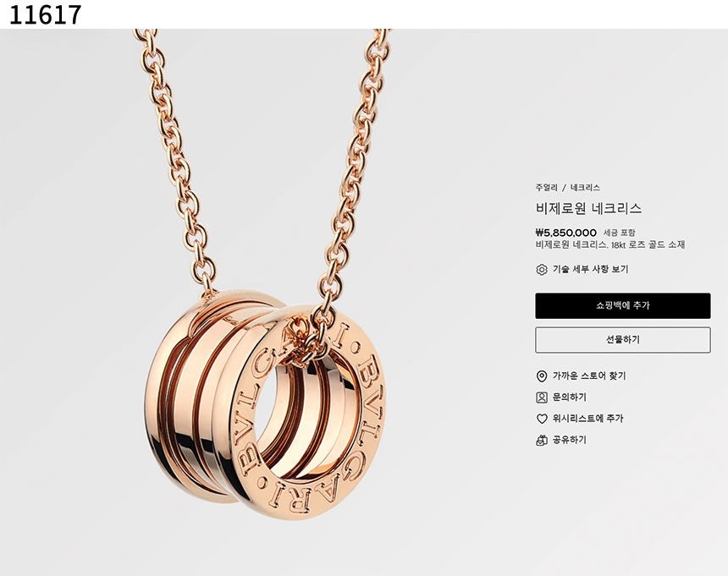This screenshot has width=728, height=576.
Task: Open the 가까운 스토어 찾기 link
Action: [x=588, y=376]
